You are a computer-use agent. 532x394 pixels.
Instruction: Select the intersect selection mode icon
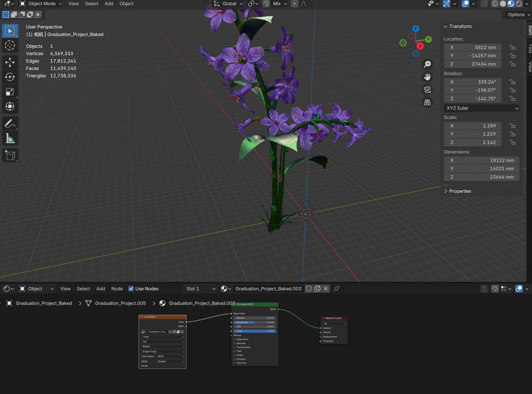coord(38,15)
